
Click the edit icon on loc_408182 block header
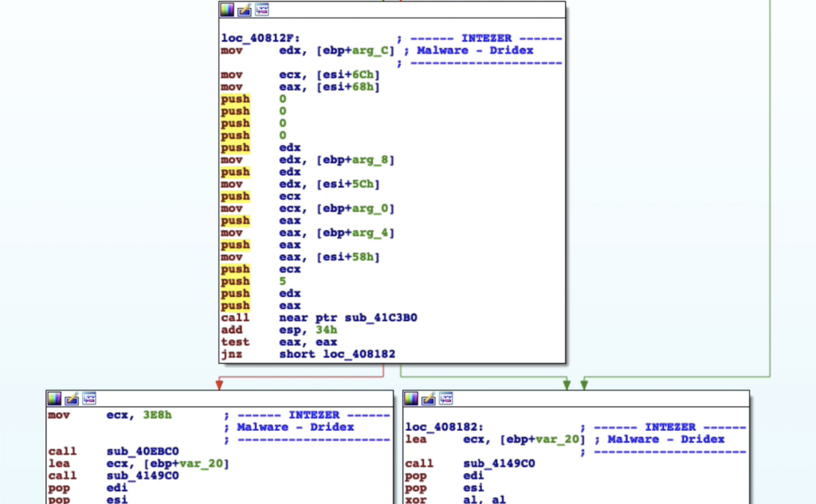pos(429,399)
